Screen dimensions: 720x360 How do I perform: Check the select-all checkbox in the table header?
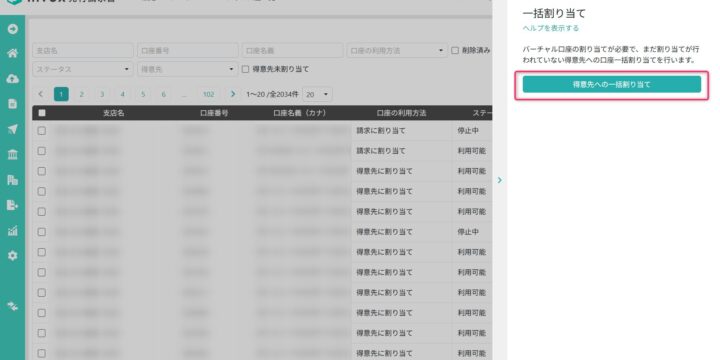42,113
